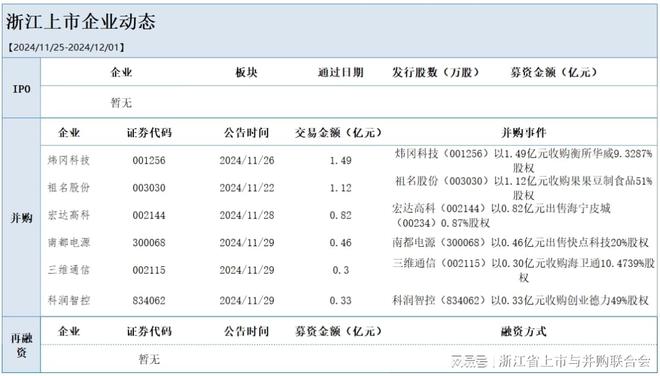Select company name 南都电源 in 企业 column
660x376 pixels.
(69, 243)
